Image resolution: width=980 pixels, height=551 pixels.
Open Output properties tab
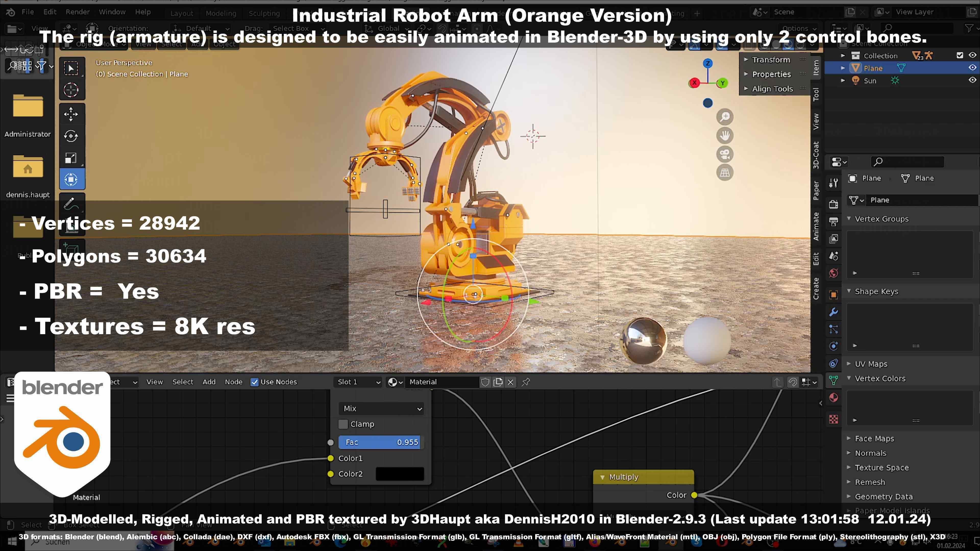pyautogui.click(x=834, y=222)
